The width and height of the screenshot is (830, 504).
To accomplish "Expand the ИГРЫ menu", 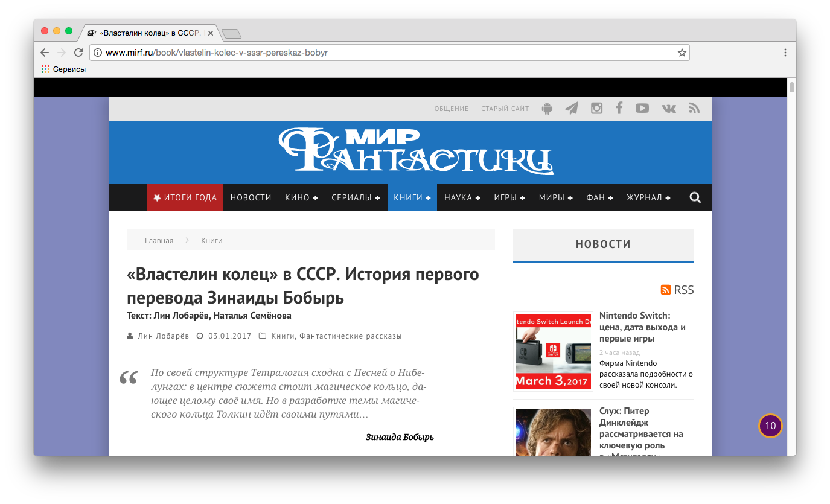I will [509, 198].
